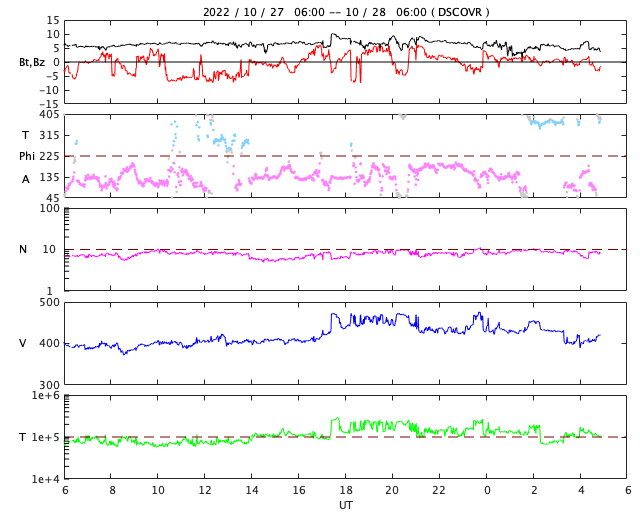The width and height of the screenshot is (640, 512).
Task: Click the 45 Phi tick label
Action: pyautogui.click(x=53, y=198)
